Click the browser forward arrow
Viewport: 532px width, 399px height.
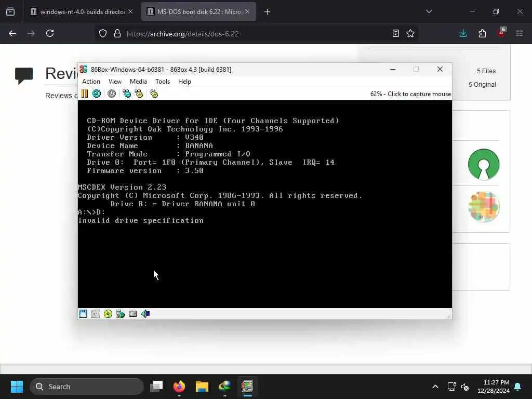(31, 34)
